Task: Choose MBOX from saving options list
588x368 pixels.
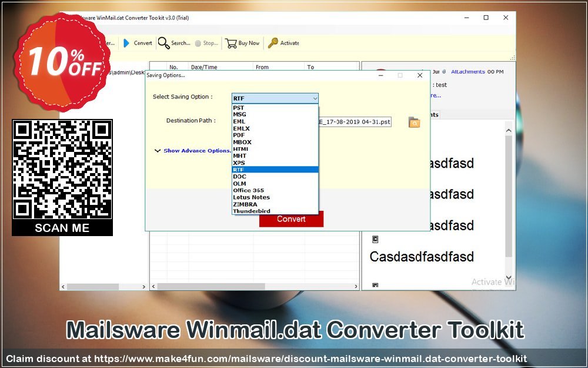Action: 275,142
